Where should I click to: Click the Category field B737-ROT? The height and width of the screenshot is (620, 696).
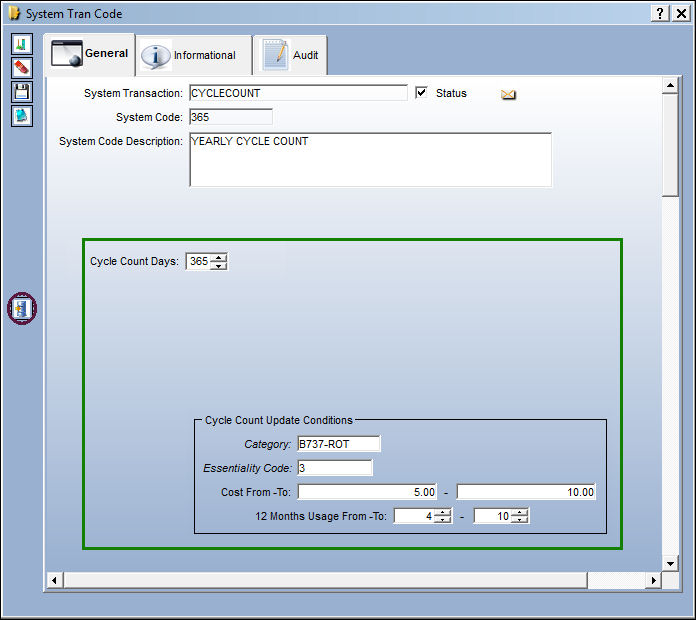[339, 444]
